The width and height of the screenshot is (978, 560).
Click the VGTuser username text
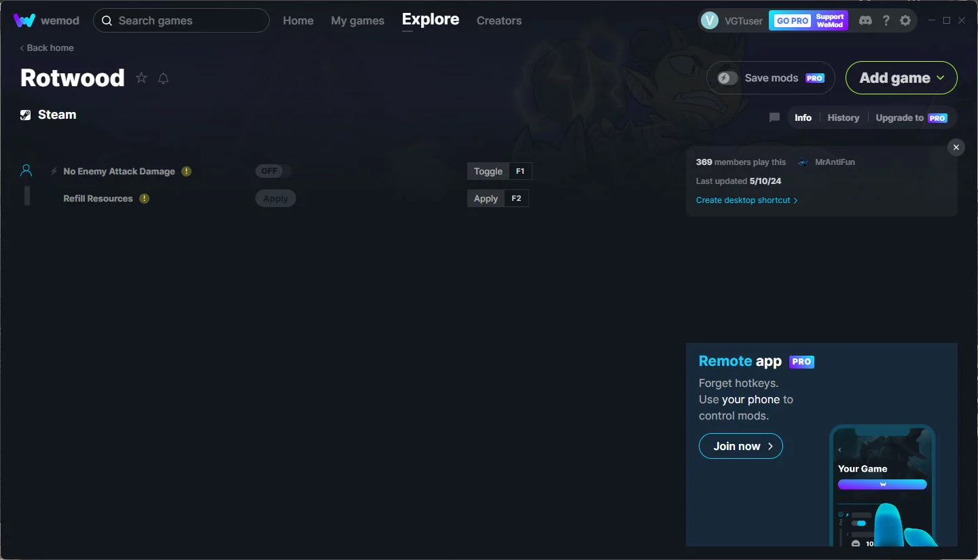744,21
